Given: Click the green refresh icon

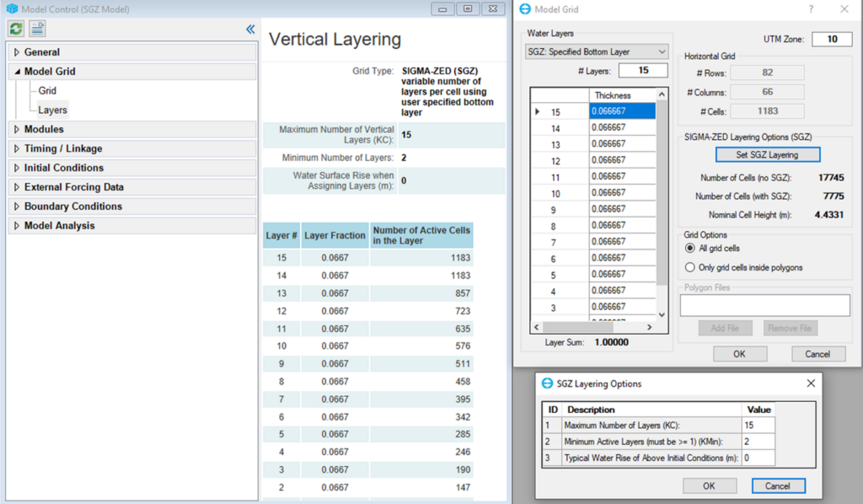Looking at the screenshot, I should (x=16, y=29).
